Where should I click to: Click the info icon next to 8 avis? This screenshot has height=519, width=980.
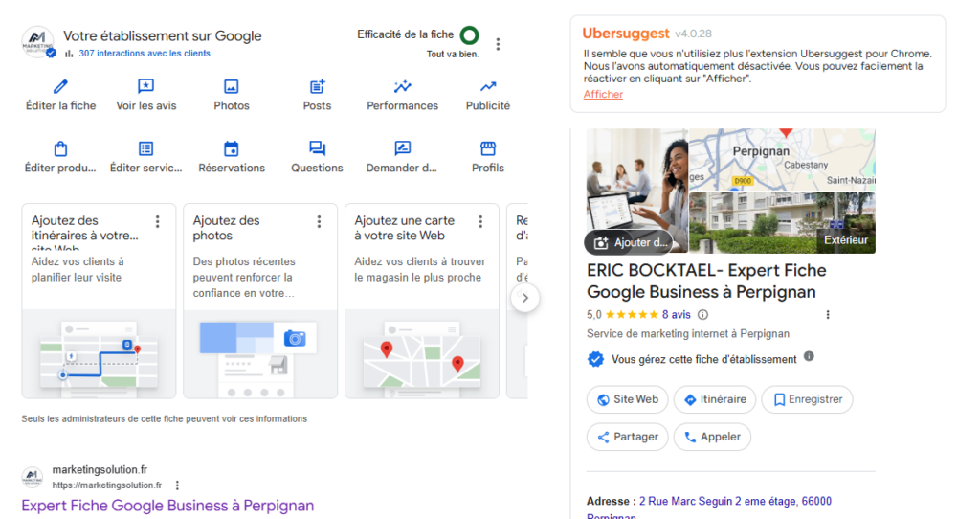coord(702,314)
